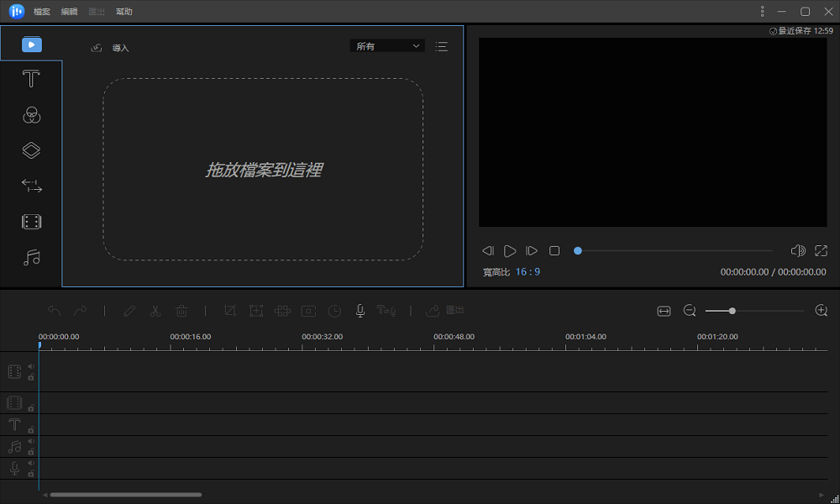The width and height of the screenshot is (840, 504).
Task: Zoom in the timeline
Action: (822, 311)
